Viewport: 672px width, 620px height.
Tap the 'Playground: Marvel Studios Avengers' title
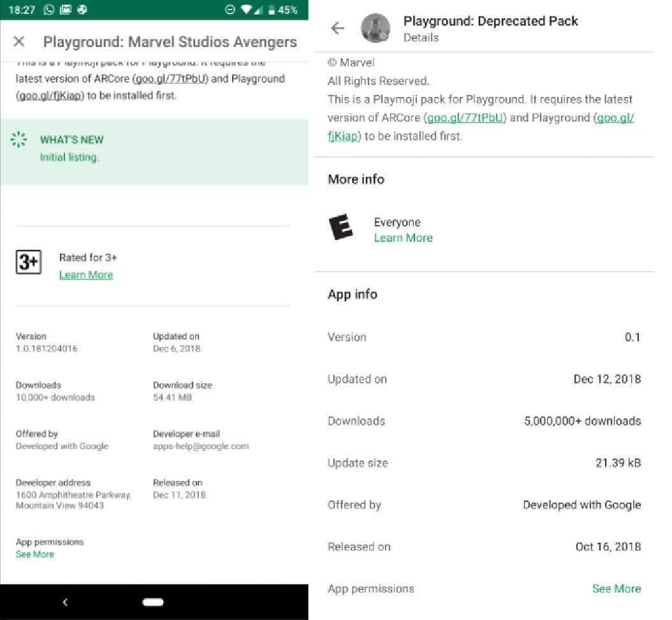(170, 42)
